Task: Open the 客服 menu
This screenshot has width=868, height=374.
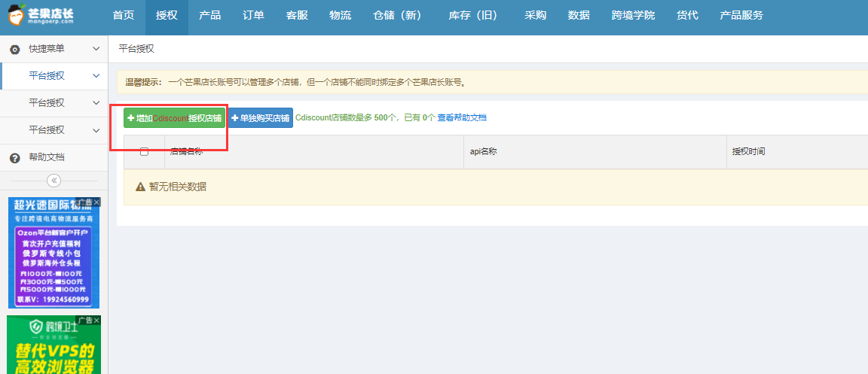Action: coord(298,16)
